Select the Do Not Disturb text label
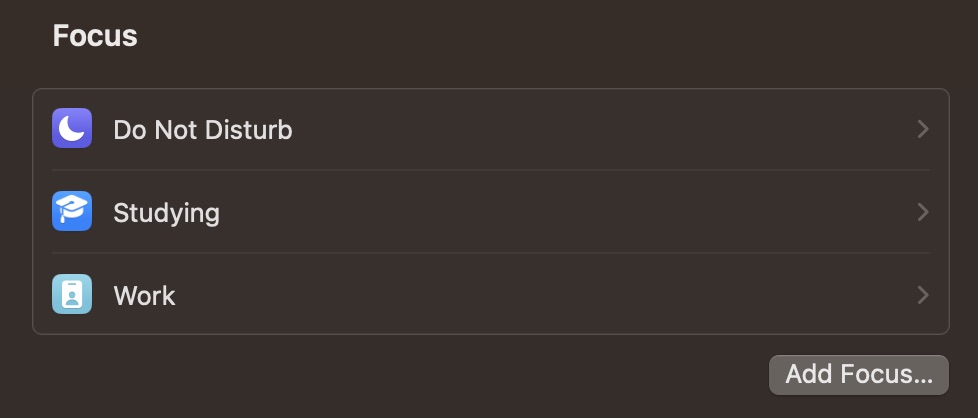This screenshot has height=418, width=978. [202, 130]
